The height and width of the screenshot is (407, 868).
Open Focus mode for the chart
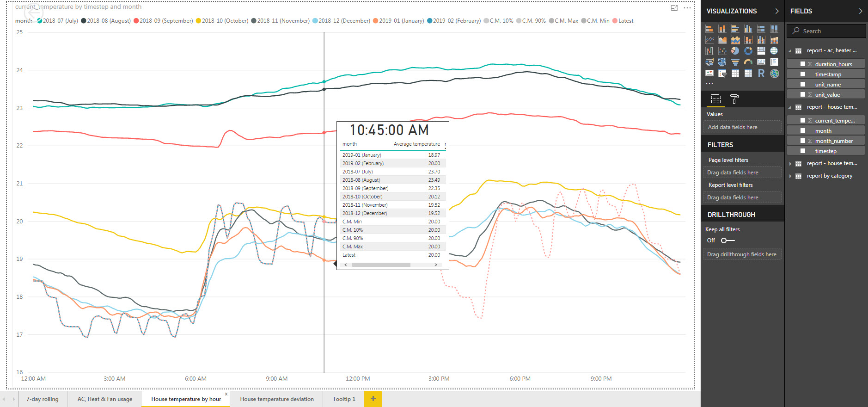pyautogui.click(x=674, y=8)
